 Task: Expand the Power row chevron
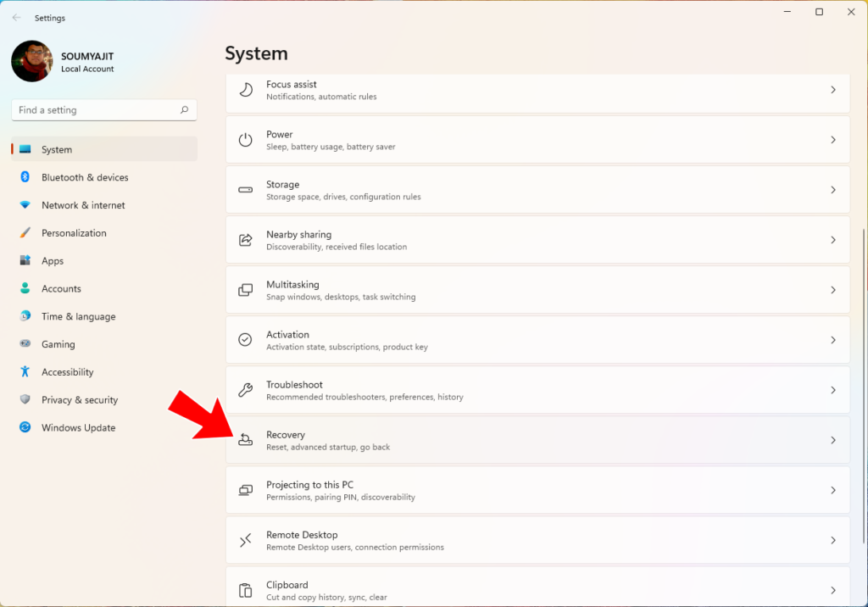832,140
